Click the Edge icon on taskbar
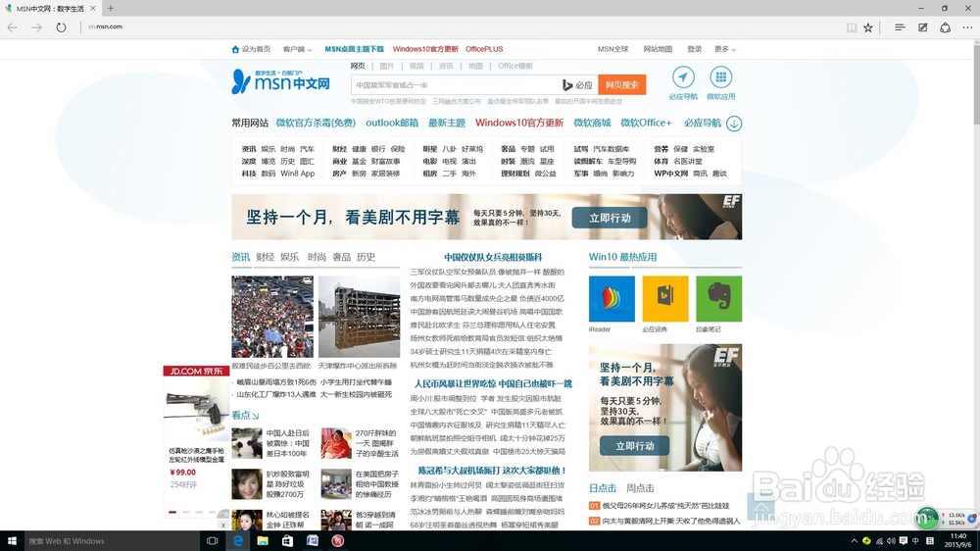 (x=237, y=541)
